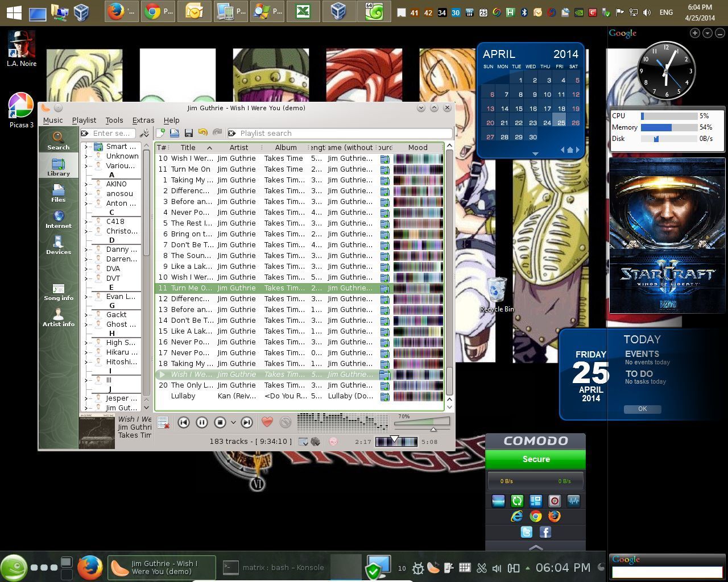Viewport: 728px width, 582px height.
Task: Expand the Danny artist tree node
Action: 86,250
